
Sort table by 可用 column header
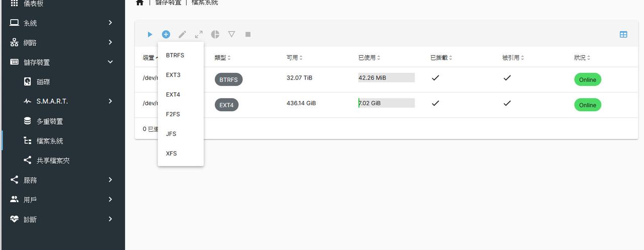(294, 58)
